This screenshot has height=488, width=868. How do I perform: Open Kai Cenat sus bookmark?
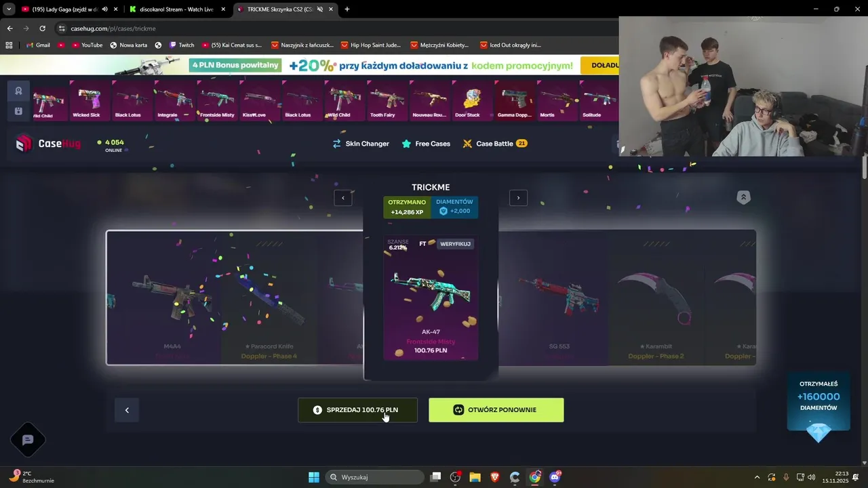point(231,45)
